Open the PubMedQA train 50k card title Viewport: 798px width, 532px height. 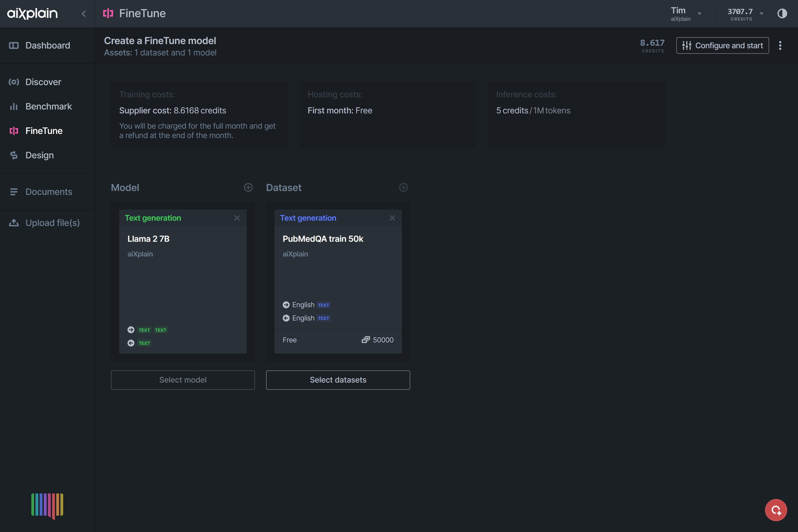323,238
